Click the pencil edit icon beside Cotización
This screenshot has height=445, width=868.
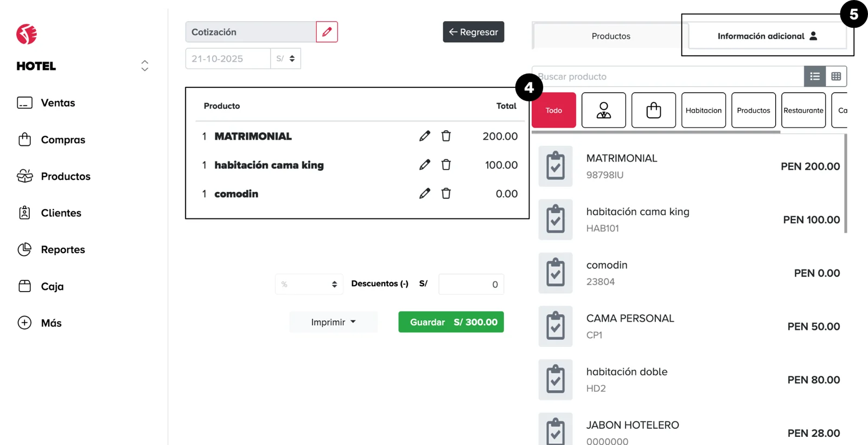327,32
